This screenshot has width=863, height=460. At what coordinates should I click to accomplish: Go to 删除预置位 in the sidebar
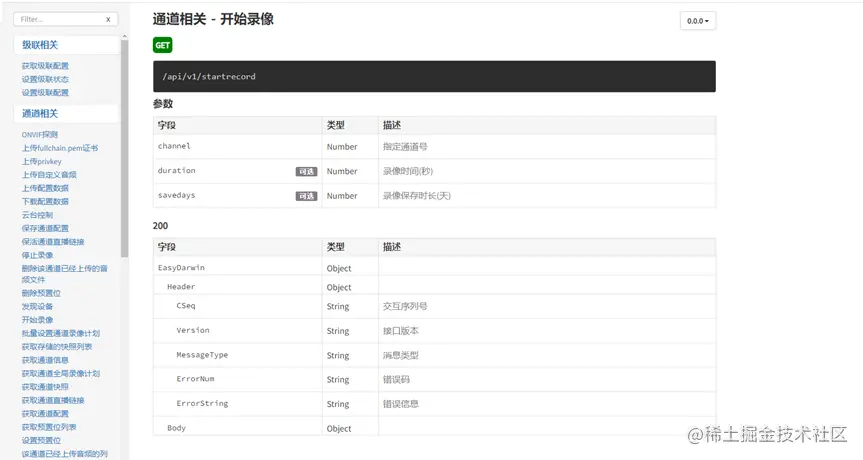41,293
